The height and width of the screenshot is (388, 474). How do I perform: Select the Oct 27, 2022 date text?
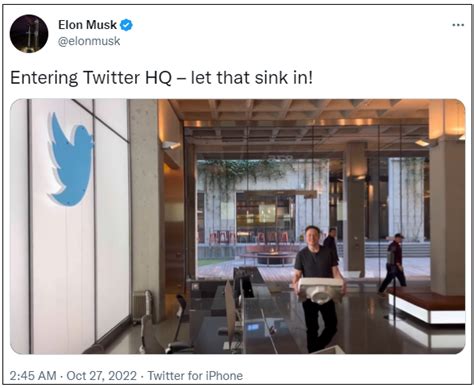[102, 376]
